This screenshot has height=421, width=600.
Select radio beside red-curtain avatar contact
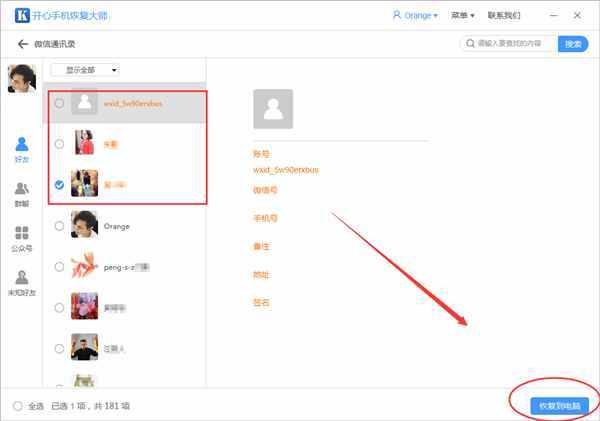point(59,308)
